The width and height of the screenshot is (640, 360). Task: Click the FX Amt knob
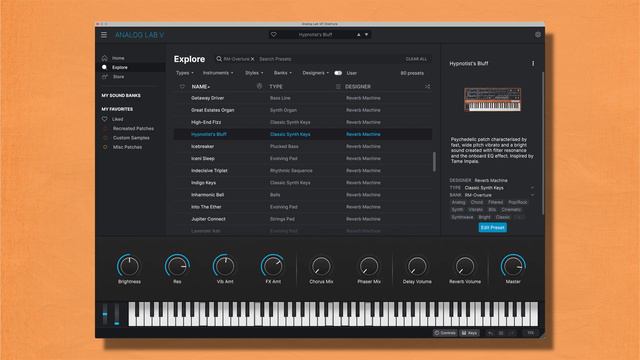tap(273, 266)
